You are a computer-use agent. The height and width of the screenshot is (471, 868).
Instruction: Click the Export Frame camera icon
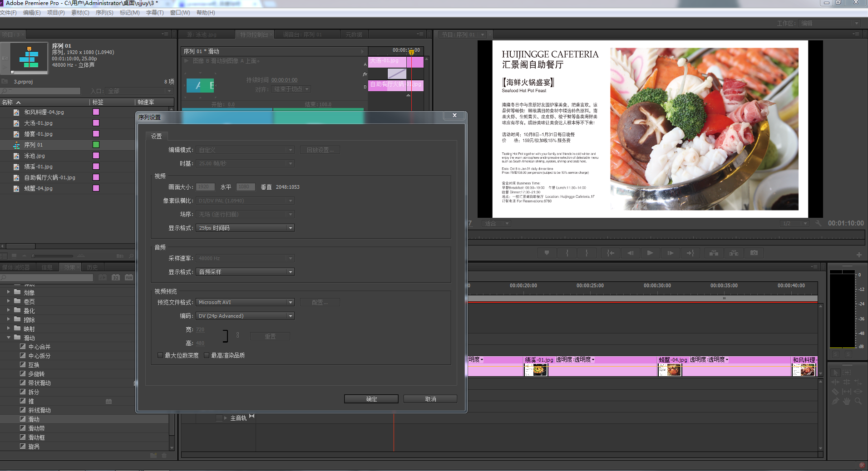click(754, 253)
